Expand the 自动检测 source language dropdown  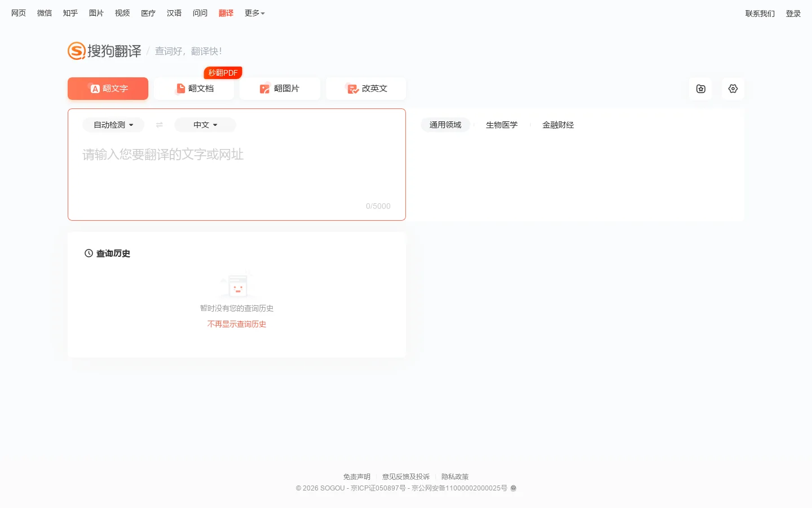(x=113, y=125)
